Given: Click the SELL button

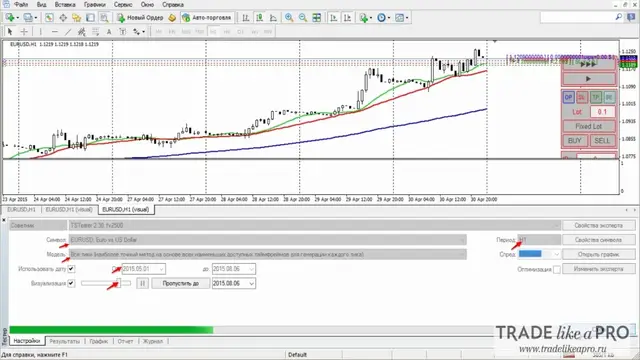Looking at the screenshot, I should [602, 140].
